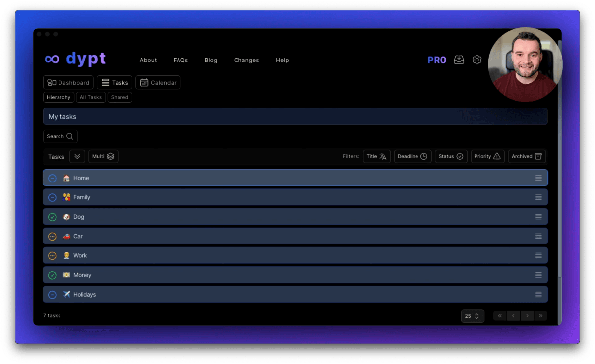Image resolution: width=595 pixels, height=364 pixels.
Task: Open the Deadline filter
Action: [413, 156]
